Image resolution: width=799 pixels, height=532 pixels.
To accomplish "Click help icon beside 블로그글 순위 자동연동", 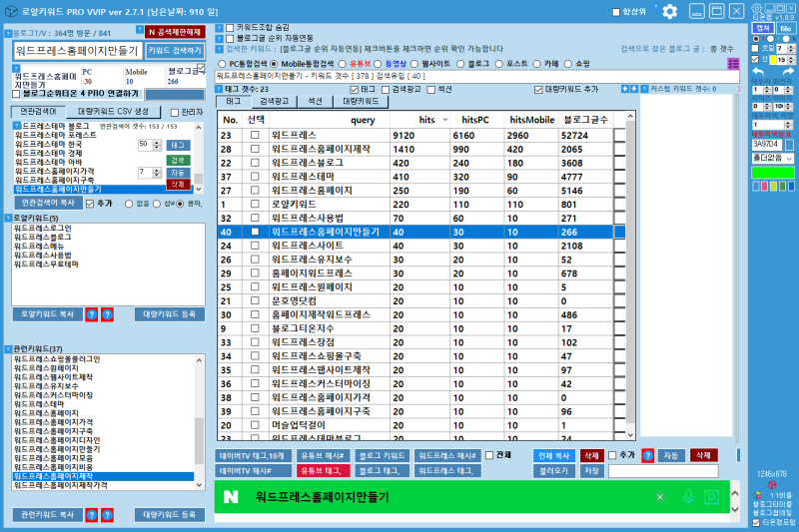I will pyautogui.click(x=219, y=39).
